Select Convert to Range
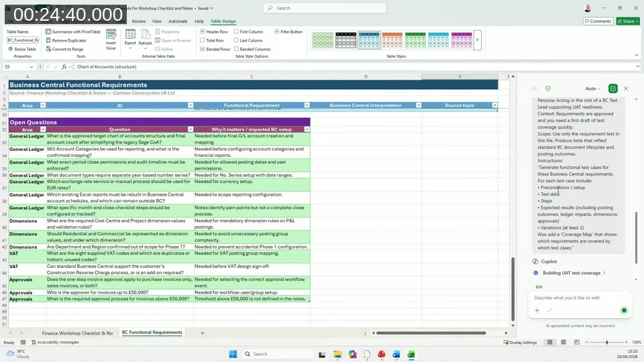644x362 pixels. [x=64, y=49]
